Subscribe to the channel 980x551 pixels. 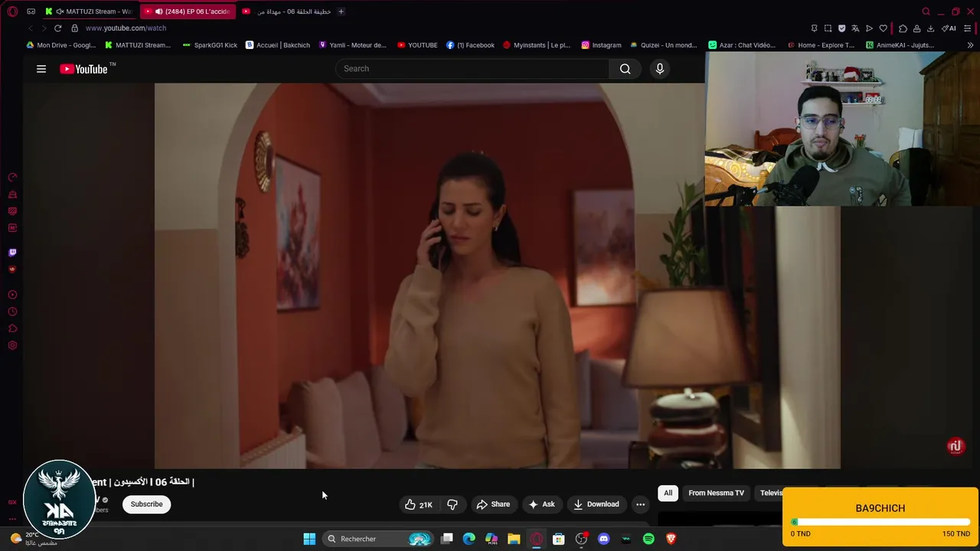(146, 504)
